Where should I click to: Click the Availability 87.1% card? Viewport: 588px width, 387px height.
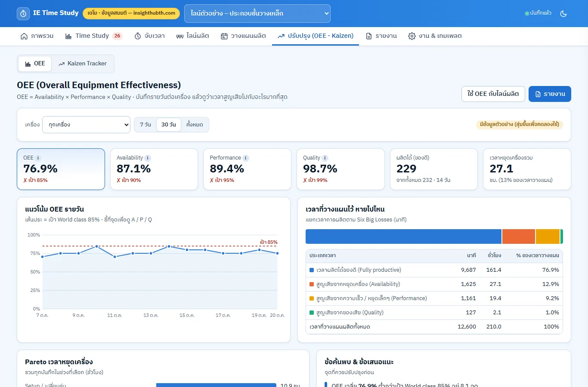pos(154,169)
